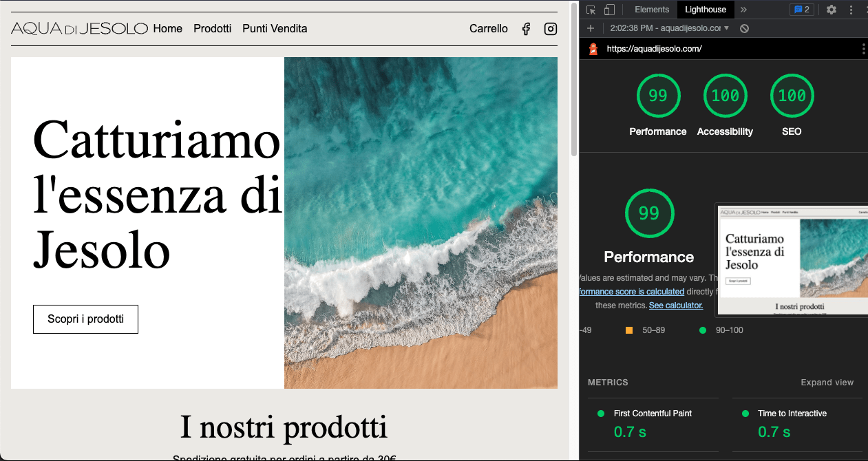Screen dimensions: 868x461
Task: Switch to the Elements tab
Action: coord(652,10)
